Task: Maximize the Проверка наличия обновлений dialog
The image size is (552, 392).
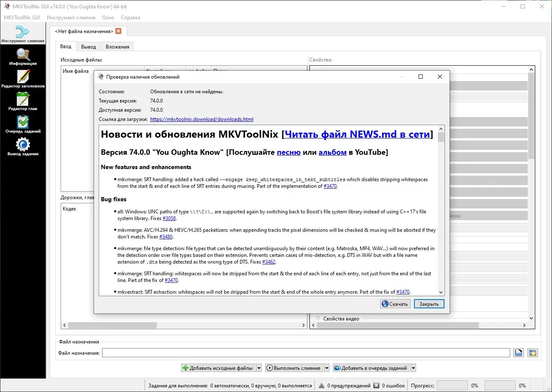Action: click(421, 77)
